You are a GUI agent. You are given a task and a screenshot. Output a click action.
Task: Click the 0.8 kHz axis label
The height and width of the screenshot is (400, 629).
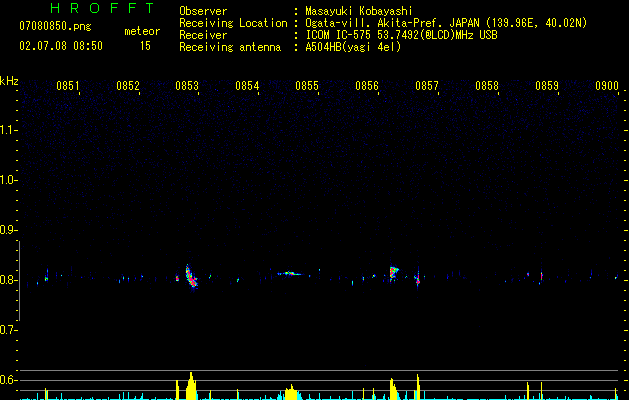(8, 280)
